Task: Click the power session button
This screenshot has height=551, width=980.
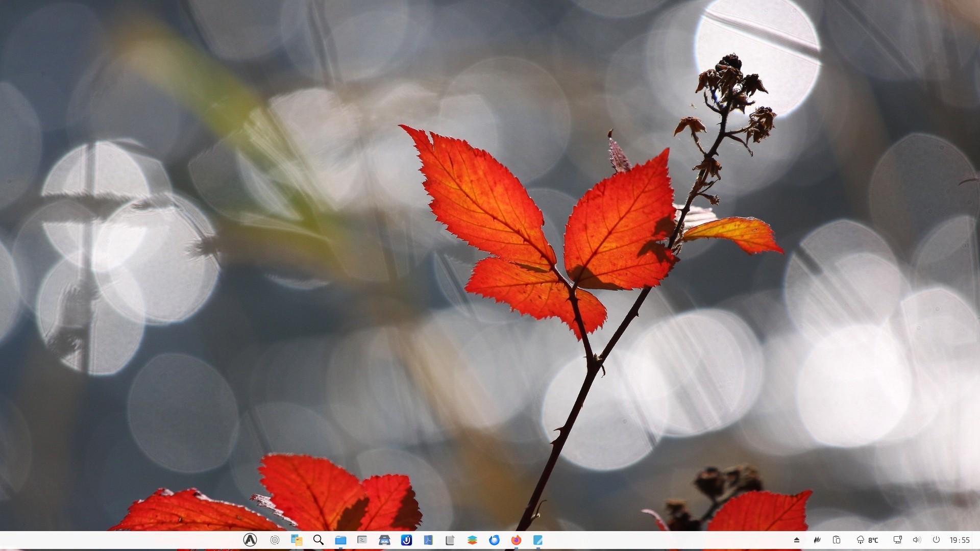Action: coord(936,540)
